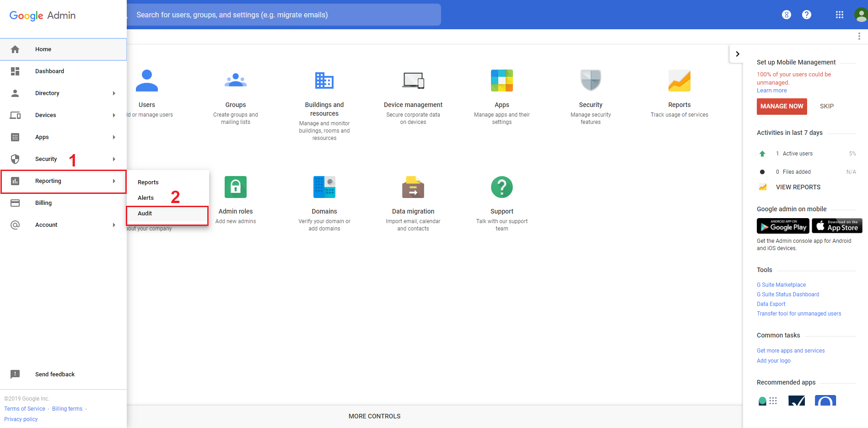Open the Groups card icon

(x=236, y=80)
